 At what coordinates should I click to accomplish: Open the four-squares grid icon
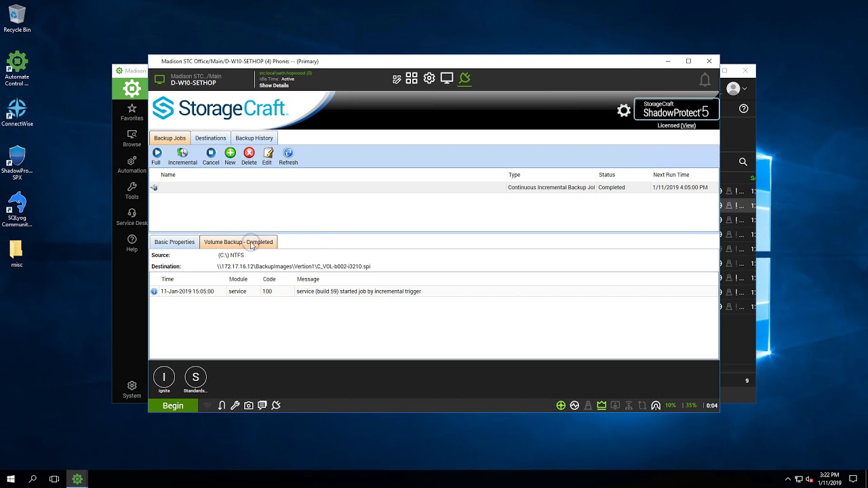[412, 79]
